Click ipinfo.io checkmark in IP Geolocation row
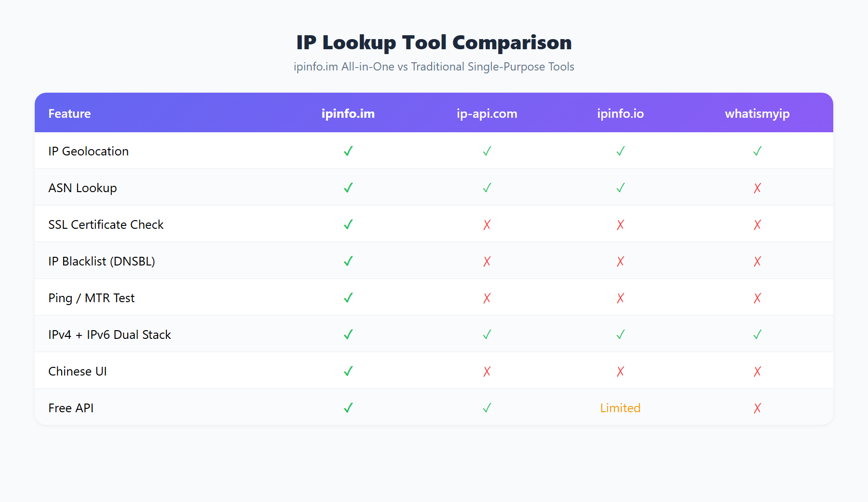 (x=621, y=151)
